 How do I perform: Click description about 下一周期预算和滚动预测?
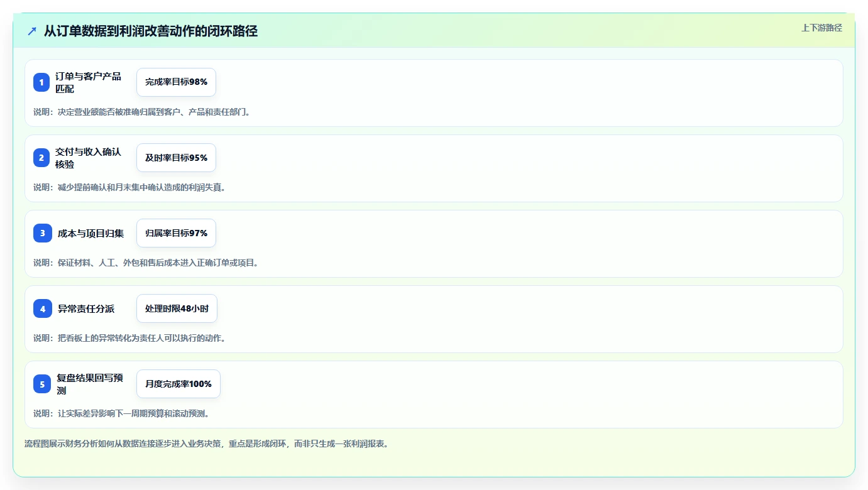point(121,413)
